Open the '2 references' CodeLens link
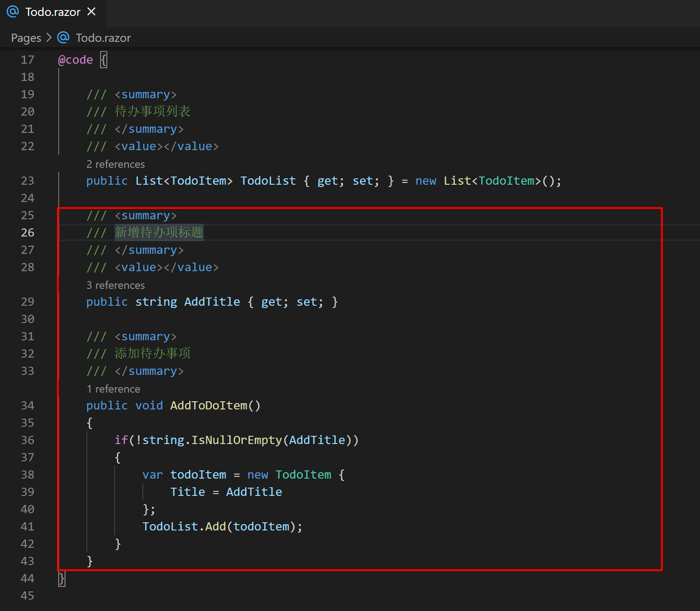 (116, 164)
